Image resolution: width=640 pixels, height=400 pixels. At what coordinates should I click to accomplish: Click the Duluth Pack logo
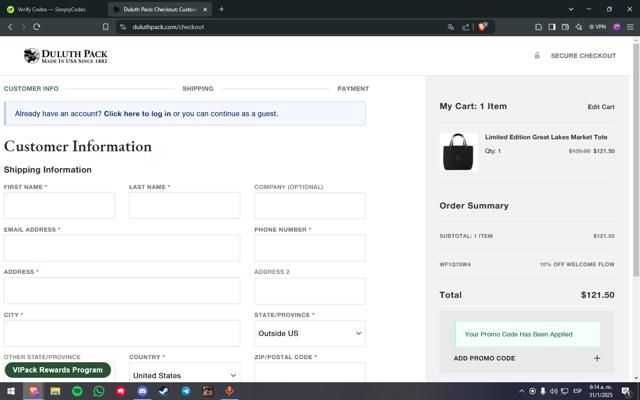(66, 56)
